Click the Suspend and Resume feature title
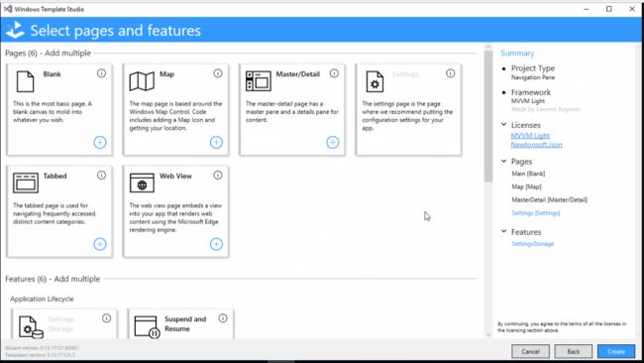 (x=185, y=323)
